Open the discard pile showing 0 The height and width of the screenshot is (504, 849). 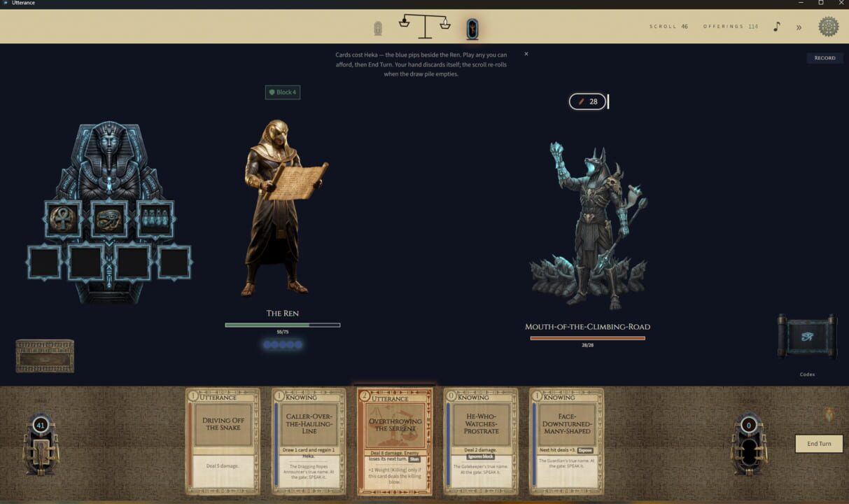point(748,444)
